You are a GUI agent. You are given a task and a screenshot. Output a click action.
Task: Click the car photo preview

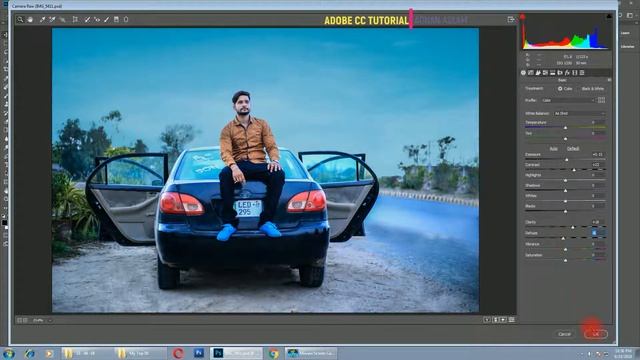point(265,170)
